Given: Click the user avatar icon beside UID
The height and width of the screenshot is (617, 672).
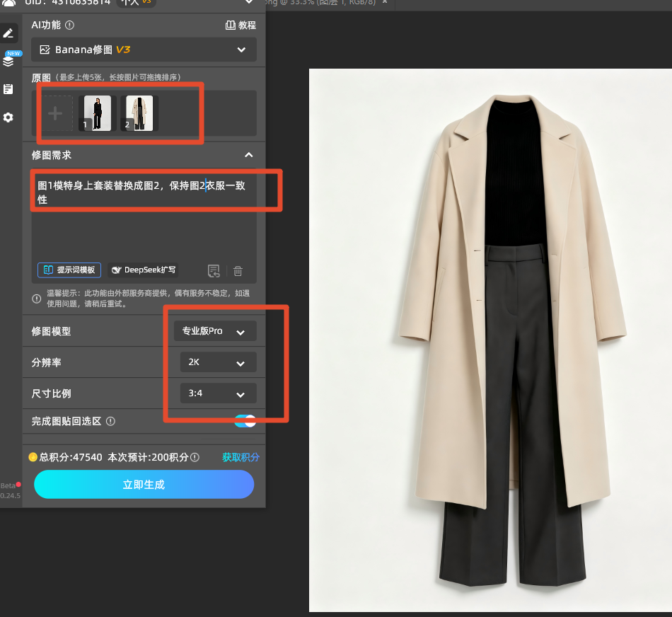Looking at the screenshot, I should tap(8, 3).
